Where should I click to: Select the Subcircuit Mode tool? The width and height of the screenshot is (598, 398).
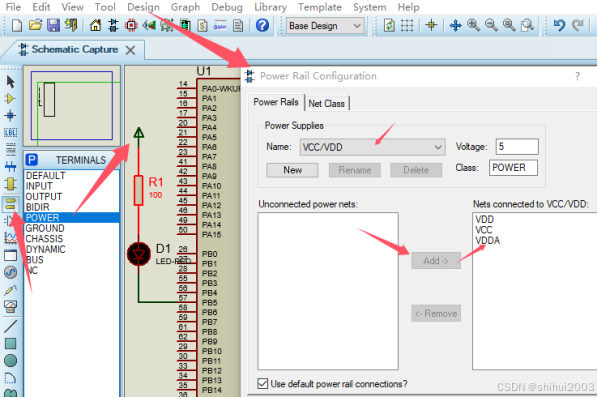[x=10, y=184]
